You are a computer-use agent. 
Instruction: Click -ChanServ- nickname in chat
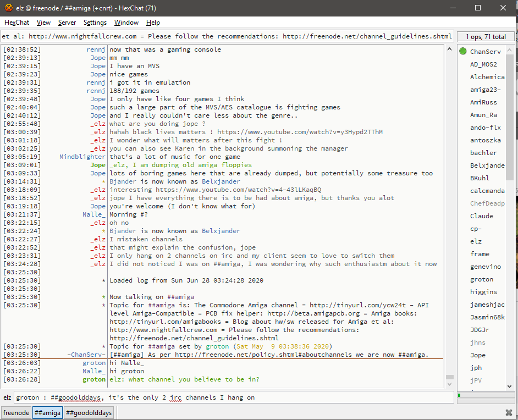(x=86, y=355)
